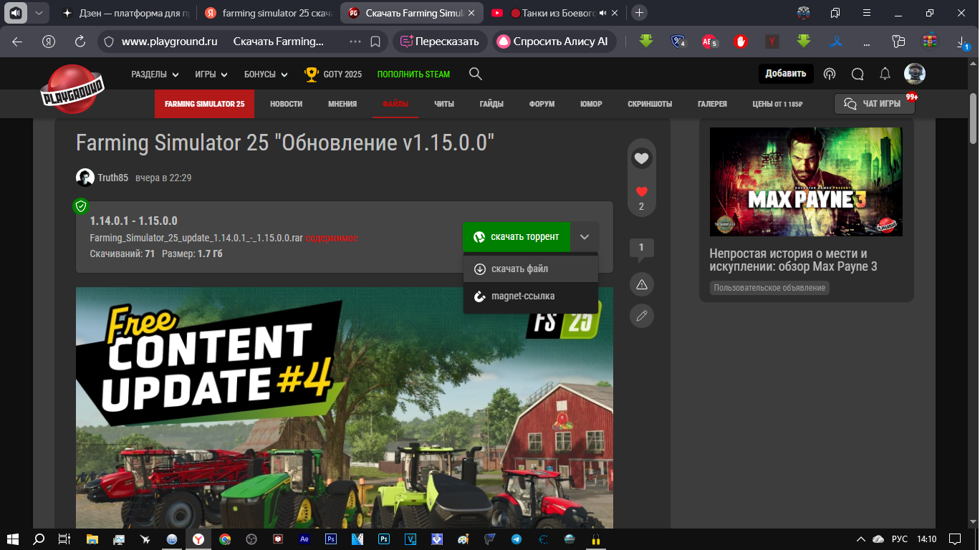Switch to the ФОРУМ tab
The height and width of the screenshot is (550, 980).
(542, 104)
